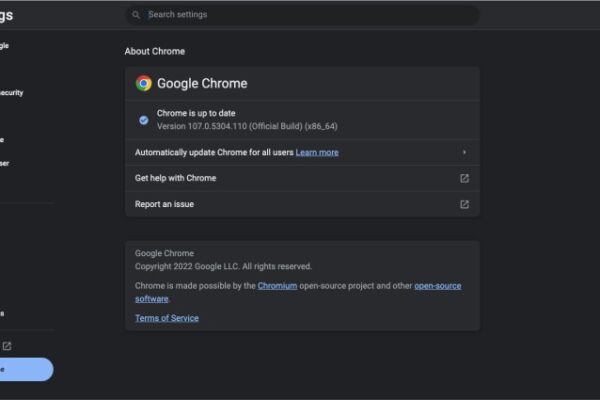
Task: Click external link icon beside Get help
Action: [464, 178]
